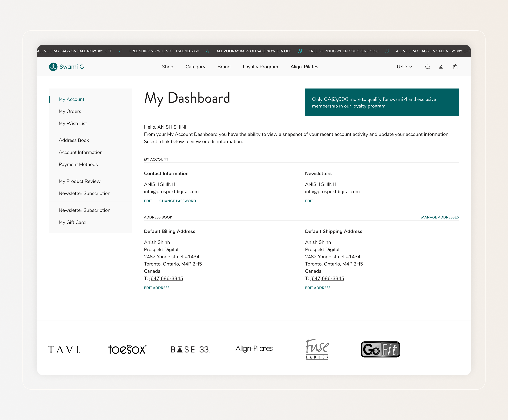Click the loyalty program qualification banner
The height and width of the screenshot is (420, 508).
tap(382, 102)
